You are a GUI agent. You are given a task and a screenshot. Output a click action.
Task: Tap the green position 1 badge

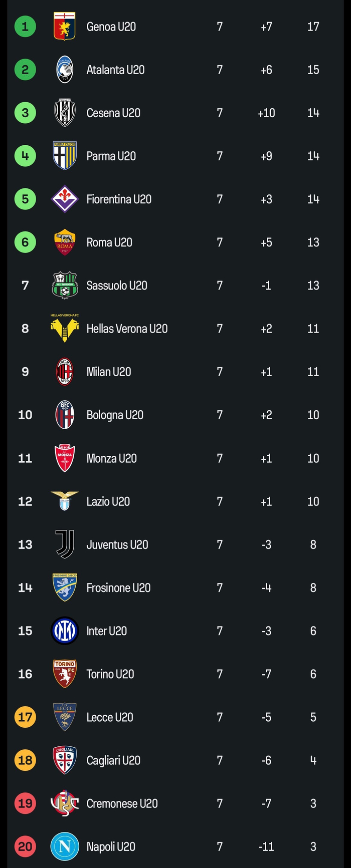(x=25, y=27)
